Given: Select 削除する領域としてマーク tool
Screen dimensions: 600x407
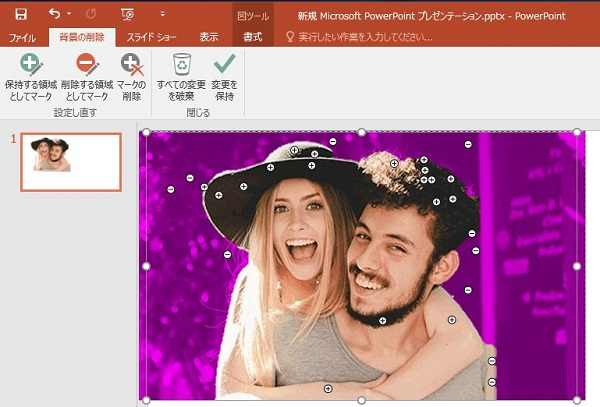Looking at the screenshot, I should 87,78.
